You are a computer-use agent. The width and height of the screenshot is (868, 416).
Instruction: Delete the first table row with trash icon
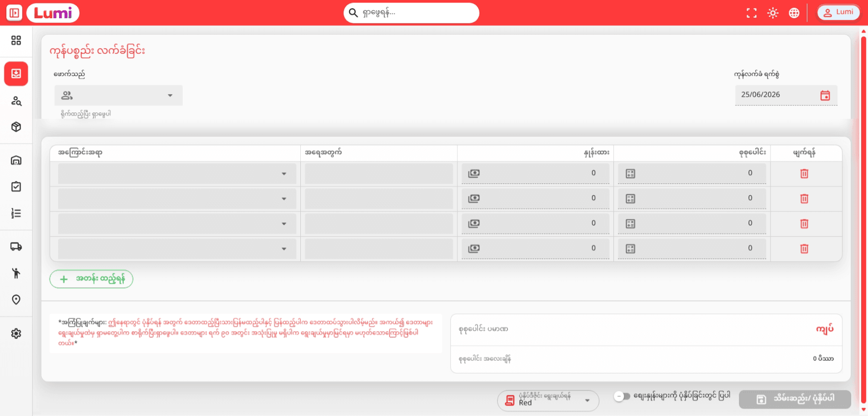point(804,173)
